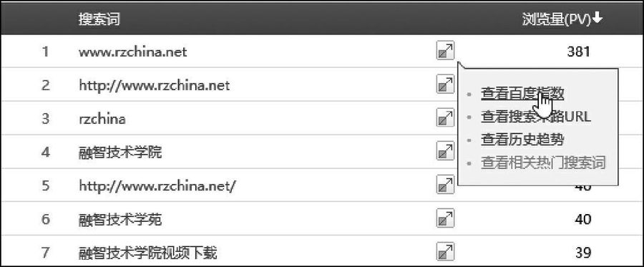Open expand icon for www.rzchina.net row
Screen dimensions: 644x267
445,52
